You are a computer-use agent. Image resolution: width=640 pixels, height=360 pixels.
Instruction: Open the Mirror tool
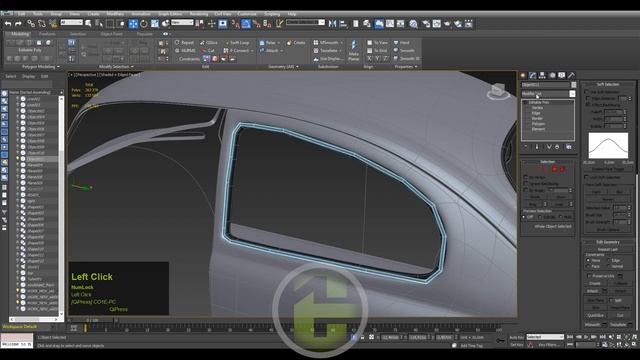(332, 24)
